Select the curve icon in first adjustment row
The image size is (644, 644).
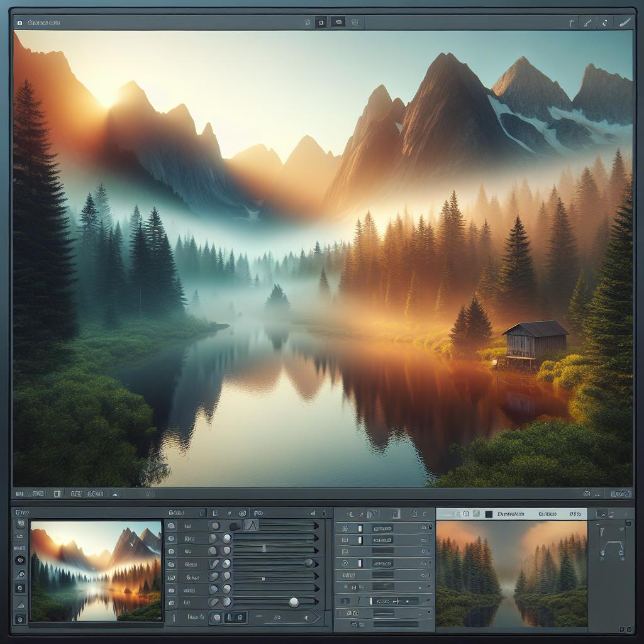[251, 526]
